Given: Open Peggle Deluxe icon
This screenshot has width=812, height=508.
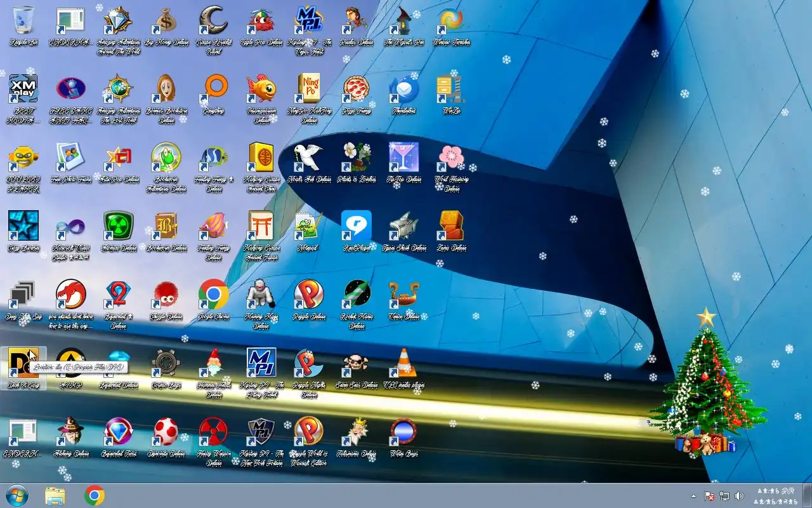Looking at the screenshot, I should (x=309, y=295).
